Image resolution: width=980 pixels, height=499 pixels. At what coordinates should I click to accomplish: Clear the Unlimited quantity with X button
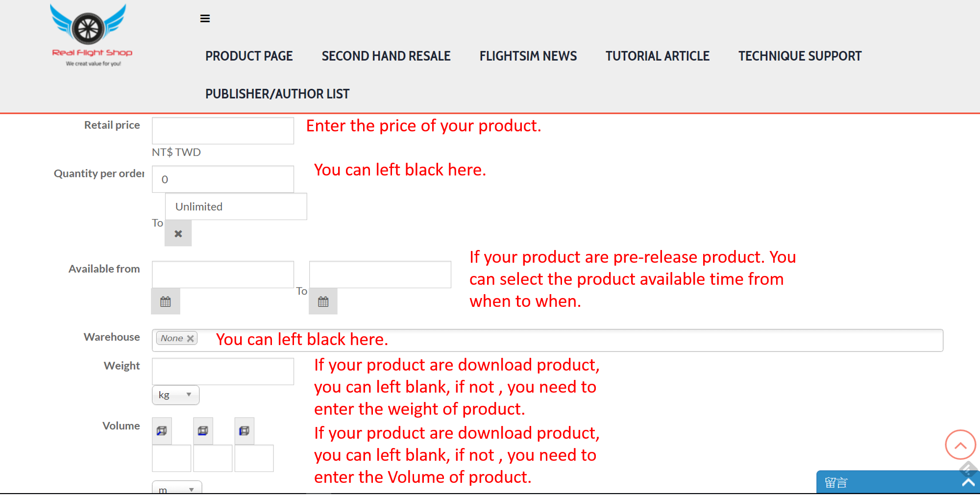pos(178,233)
